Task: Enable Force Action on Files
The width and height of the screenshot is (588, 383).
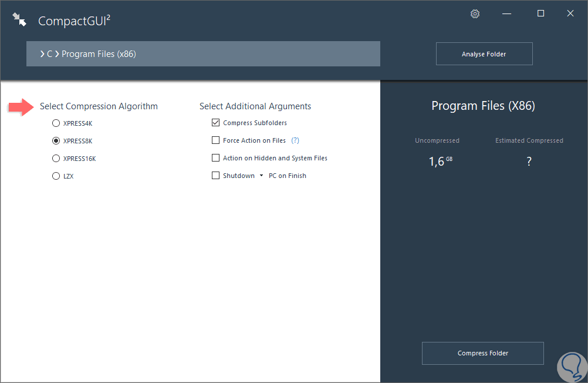Action: pyautogui.click(x=215, y=140)
